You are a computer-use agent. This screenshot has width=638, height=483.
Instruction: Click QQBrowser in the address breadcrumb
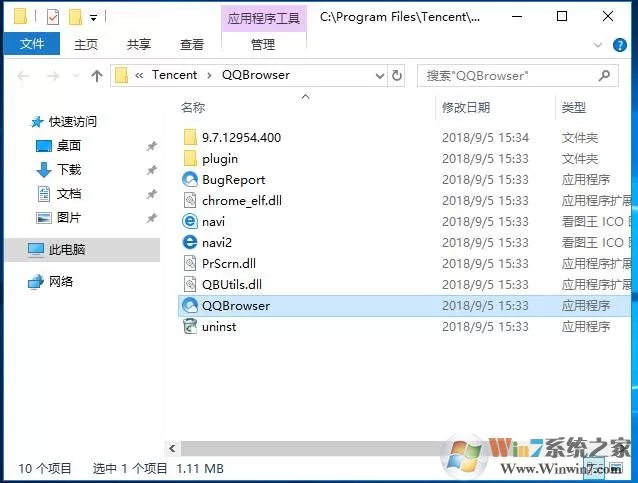tap(256, 75)
